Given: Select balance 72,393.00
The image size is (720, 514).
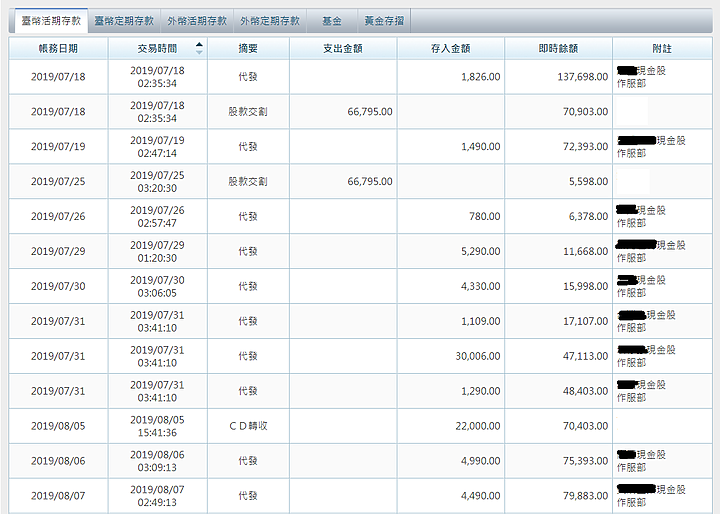Looking at the screenshot, I should pyautogui.click(x=585, y=147).
